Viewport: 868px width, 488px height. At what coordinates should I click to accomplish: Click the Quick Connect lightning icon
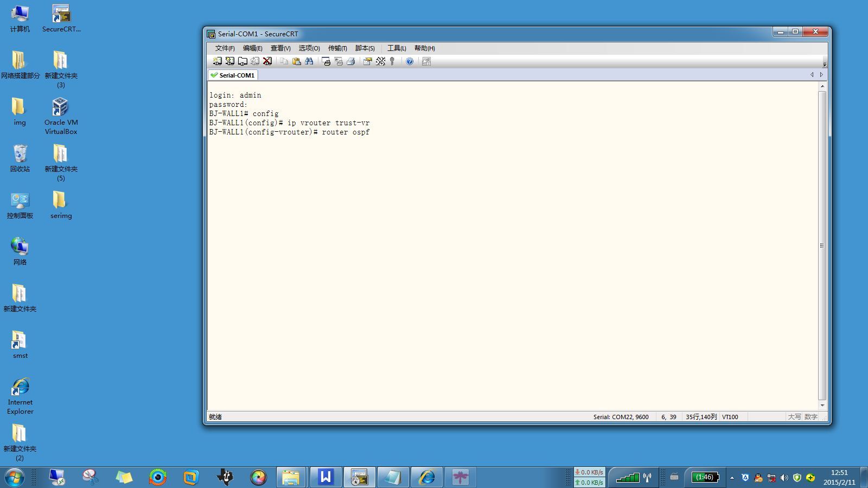point(230,61)
